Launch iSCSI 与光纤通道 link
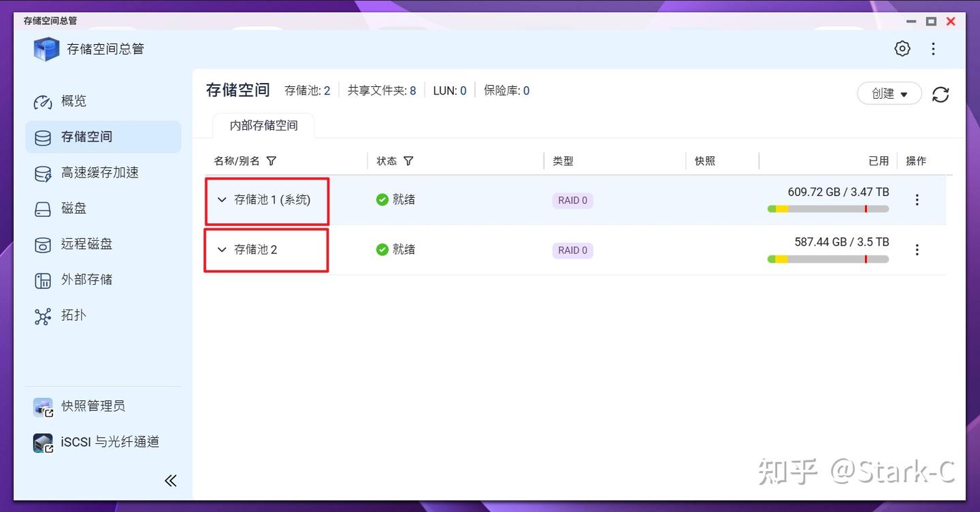This screenshot has width=980, height=512. 110,442
